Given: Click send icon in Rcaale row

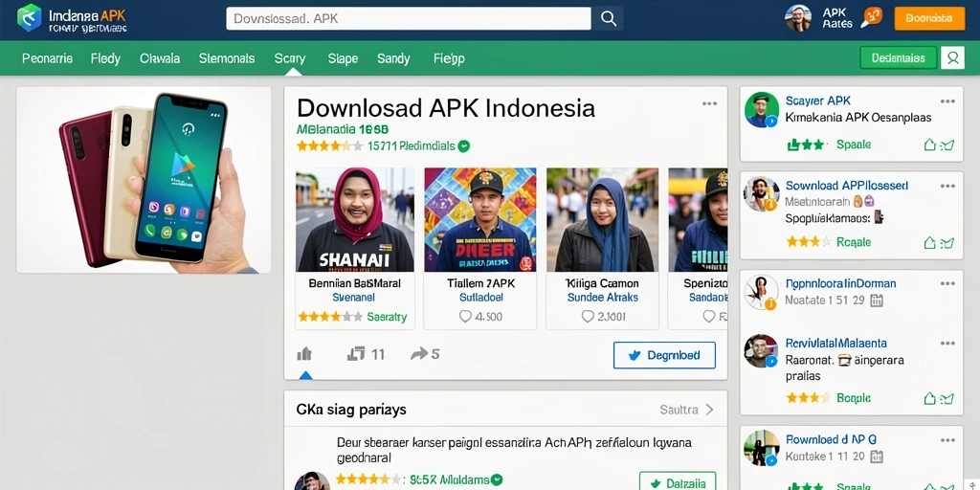Looking at the screenshot, I should 947,242.
